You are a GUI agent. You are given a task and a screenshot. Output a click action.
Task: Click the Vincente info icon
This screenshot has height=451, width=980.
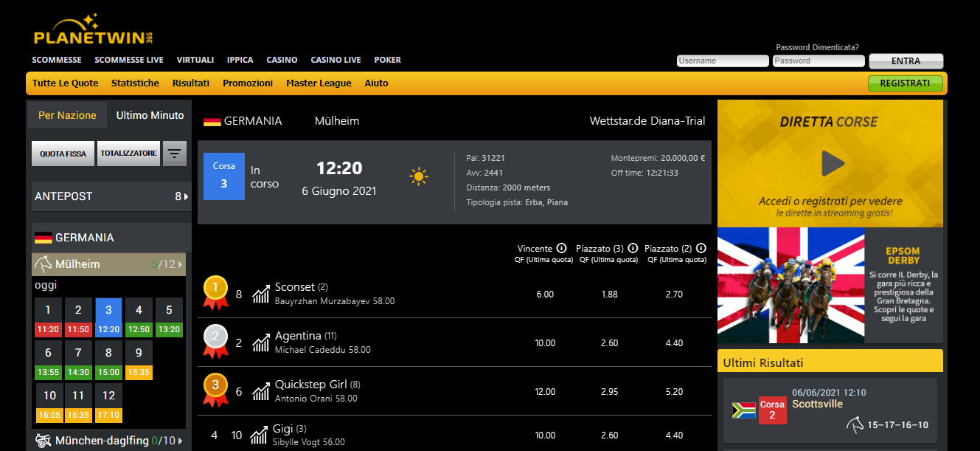[x=561, y=249]
